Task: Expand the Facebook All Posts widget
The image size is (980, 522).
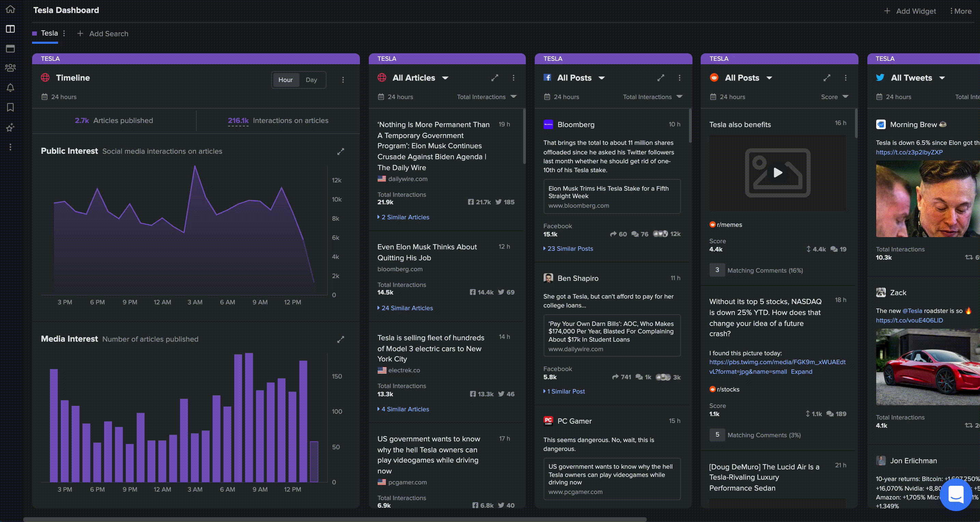Action: point(661,78)
